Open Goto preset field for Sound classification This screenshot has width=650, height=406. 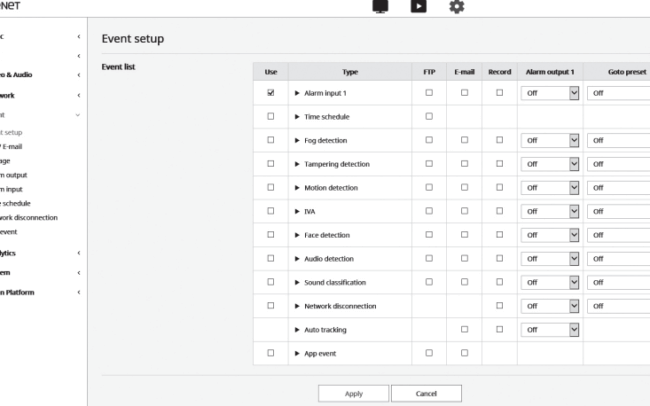[x=618, y=282]
